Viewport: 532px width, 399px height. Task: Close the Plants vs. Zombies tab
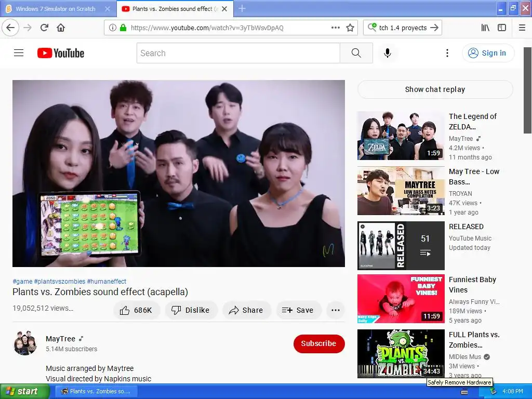pos(224,9)
